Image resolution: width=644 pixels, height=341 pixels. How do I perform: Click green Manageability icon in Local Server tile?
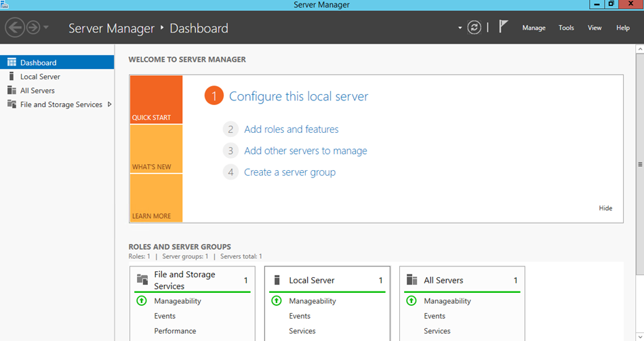pyautogui.click(x=277, y=301)
